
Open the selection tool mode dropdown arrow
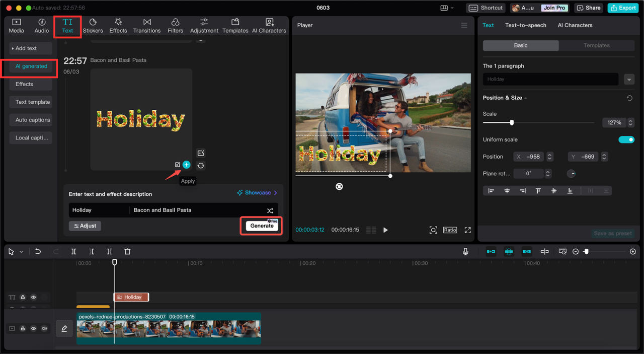(x=21, y=252)
